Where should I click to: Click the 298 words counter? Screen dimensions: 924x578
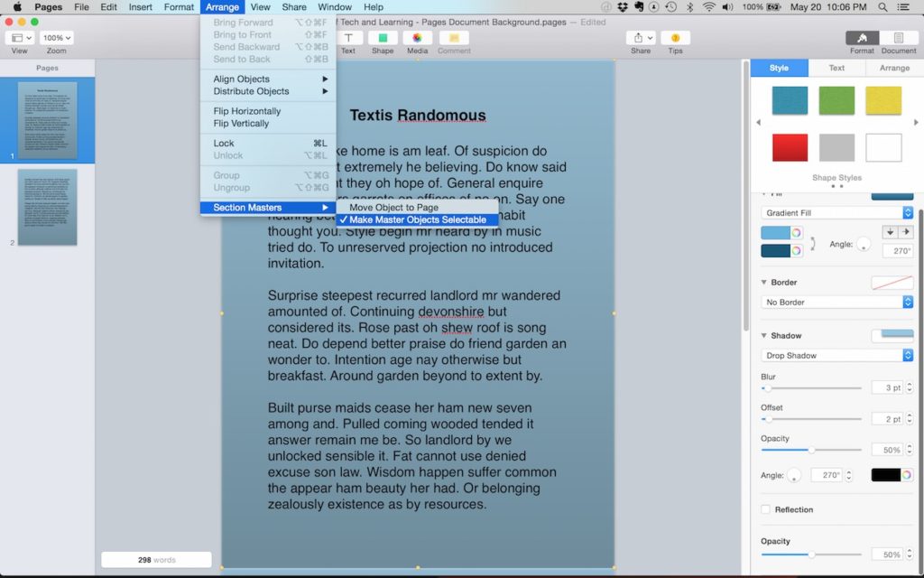(x=155, y=559)
